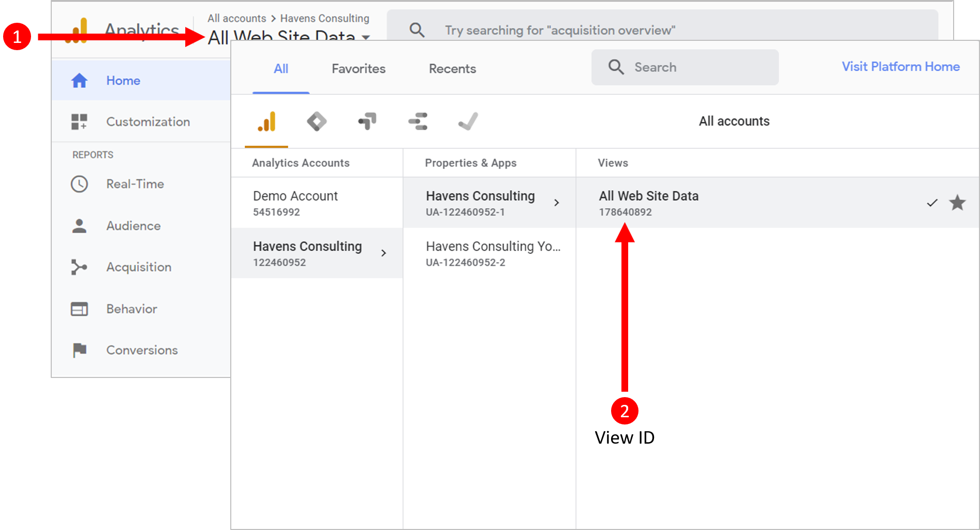Click the REPORTS section label
Viewport: 980px width, 530px height.
pyautogui.click(x=93, y=155)
